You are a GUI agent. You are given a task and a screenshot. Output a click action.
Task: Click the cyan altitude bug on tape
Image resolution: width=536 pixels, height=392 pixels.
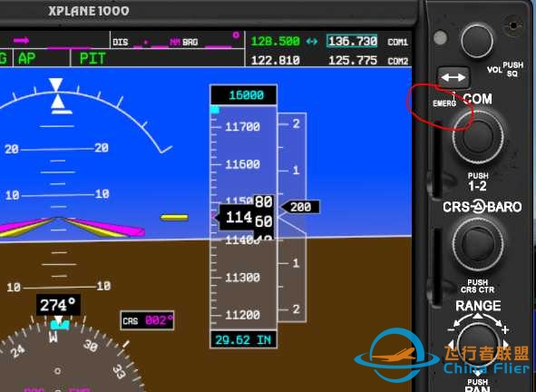click(214, 110)
